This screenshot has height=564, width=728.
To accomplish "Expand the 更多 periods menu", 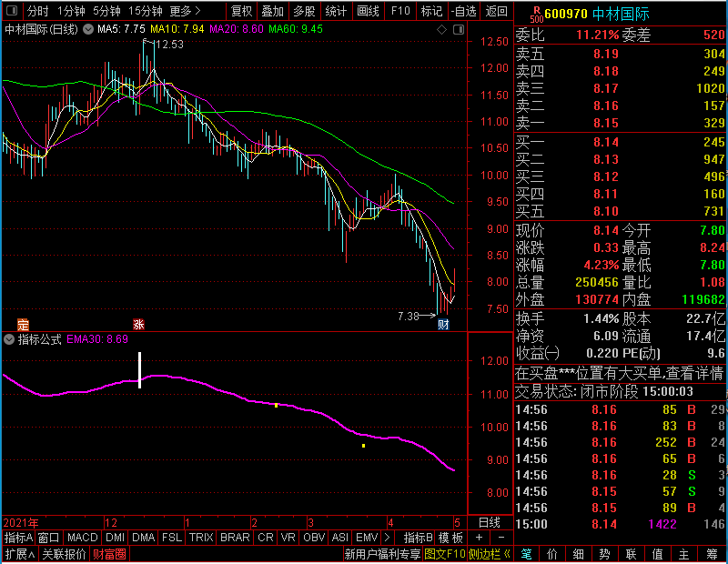I will coord(186,11).
